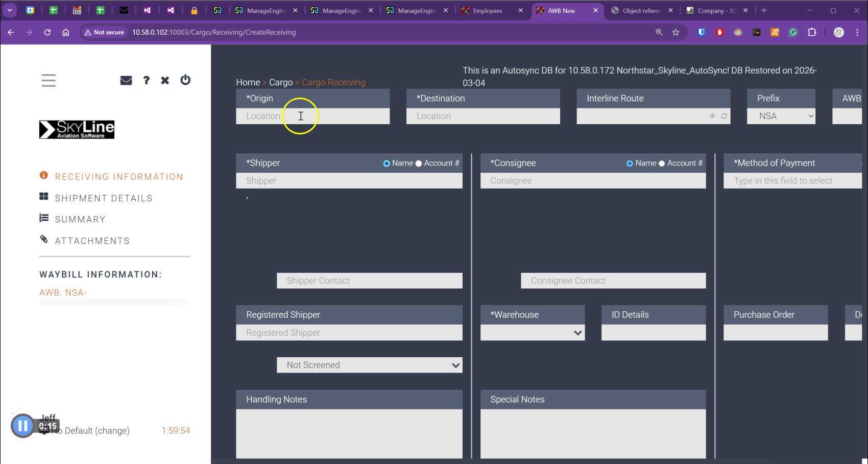Click the hamburger menu icon in sidebar
The image size is (868, 464).
coord(49,80)
